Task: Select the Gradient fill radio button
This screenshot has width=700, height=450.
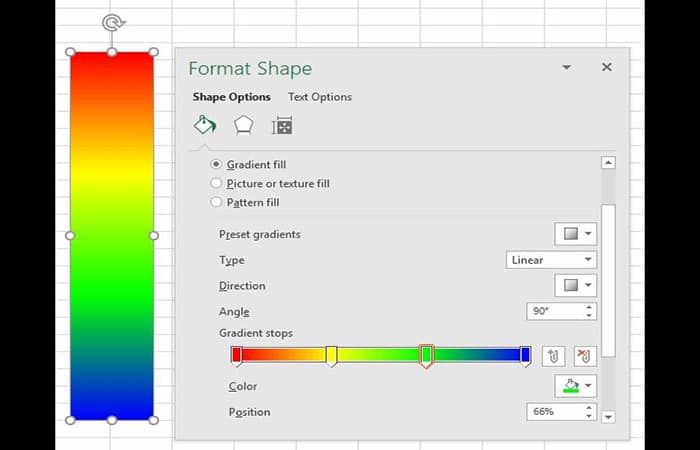Action: (216, 164)
